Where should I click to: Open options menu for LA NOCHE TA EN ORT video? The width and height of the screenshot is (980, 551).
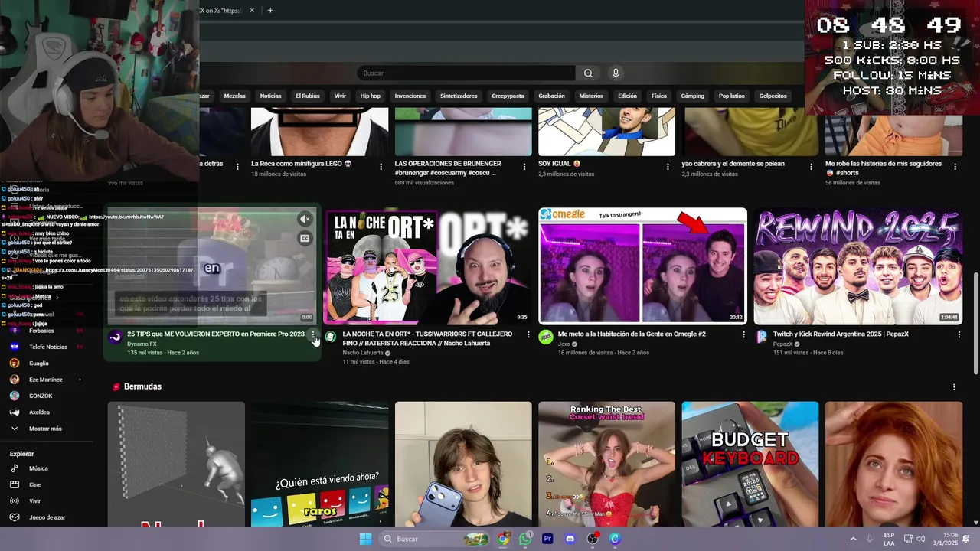[x=528, y=334]
